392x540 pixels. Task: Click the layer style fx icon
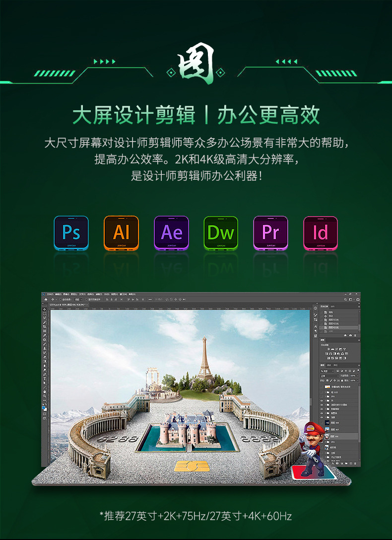coord(333,463)
